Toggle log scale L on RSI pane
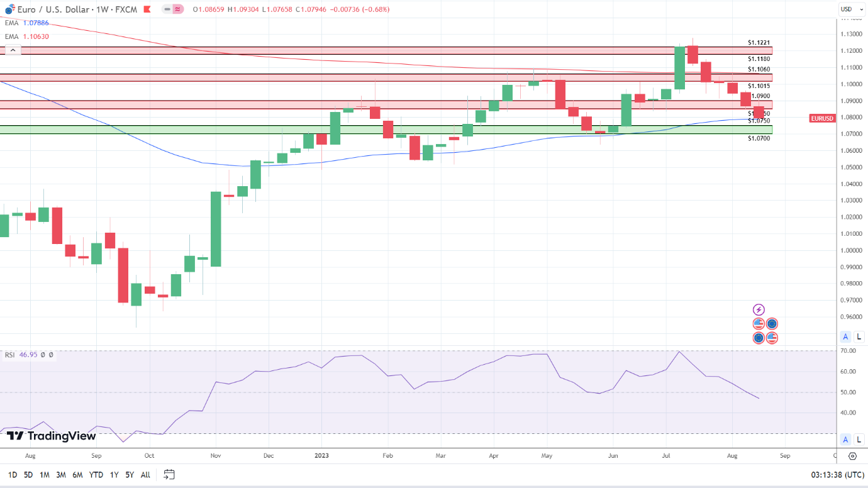 pyautogui.click(x=859, y=440)
